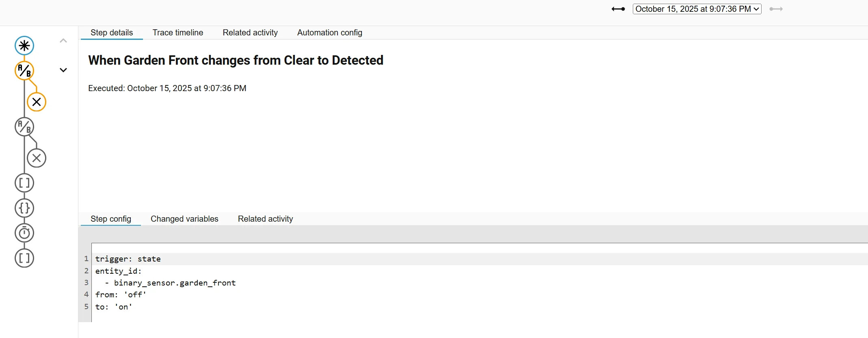Select the gray A/B choose node

pos(24,127)
